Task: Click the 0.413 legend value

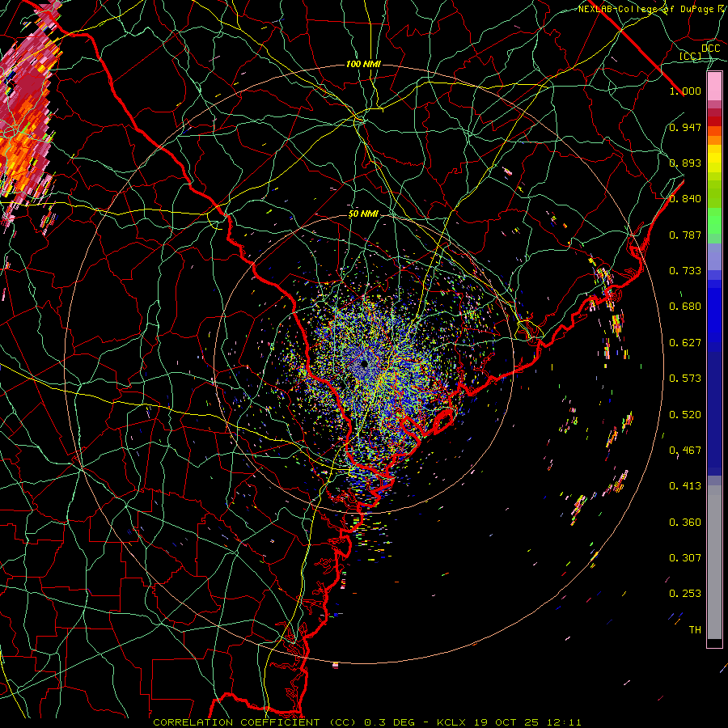Action: point(685,486)
